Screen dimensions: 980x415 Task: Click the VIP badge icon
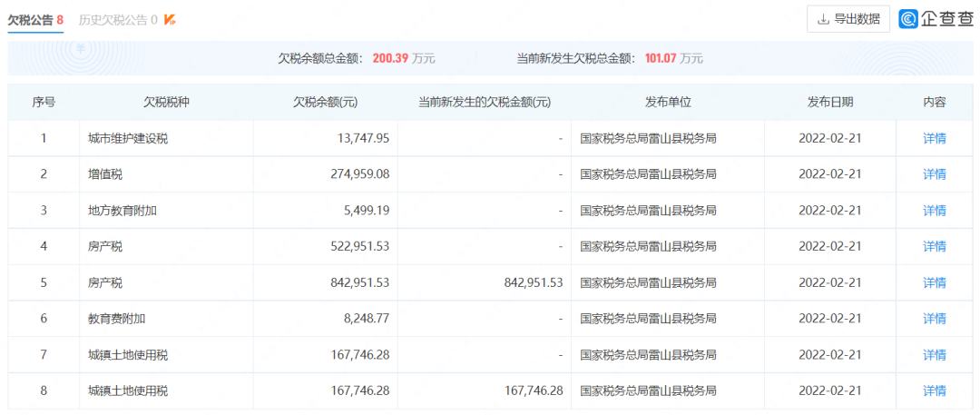pos(170,20)
